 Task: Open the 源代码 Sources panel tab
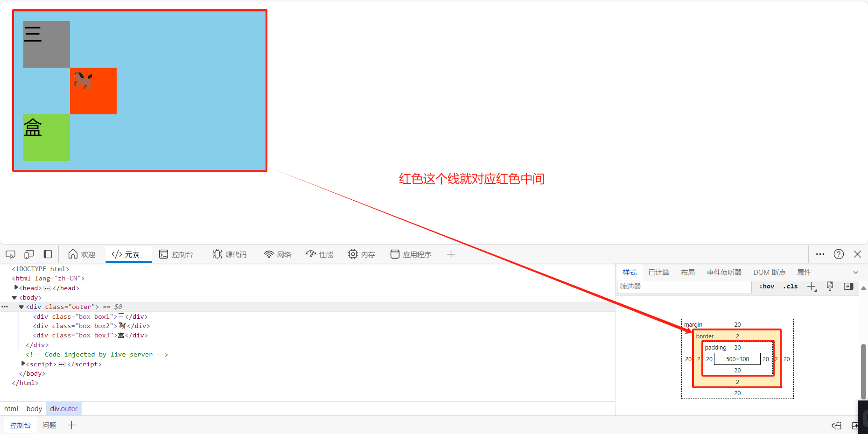(x=229, y=254)
